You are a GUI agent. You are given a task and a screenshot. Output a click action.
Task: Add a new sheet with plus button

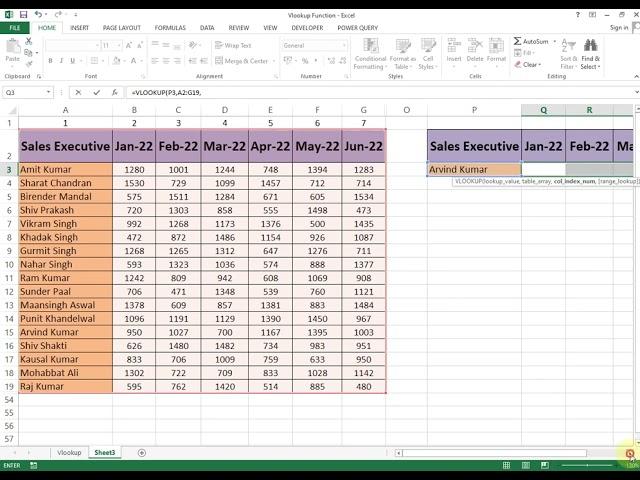142,453
